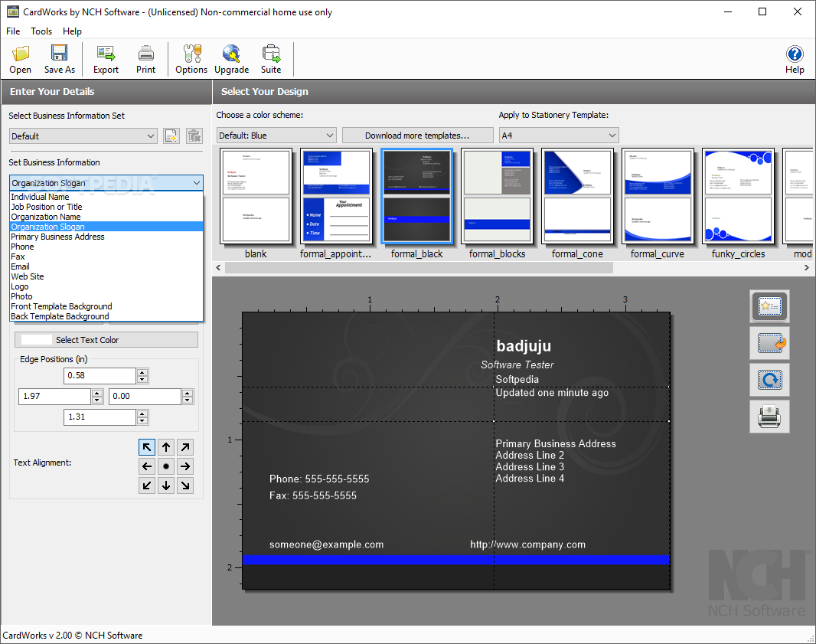Open the File menu

[x=13, y=31]
